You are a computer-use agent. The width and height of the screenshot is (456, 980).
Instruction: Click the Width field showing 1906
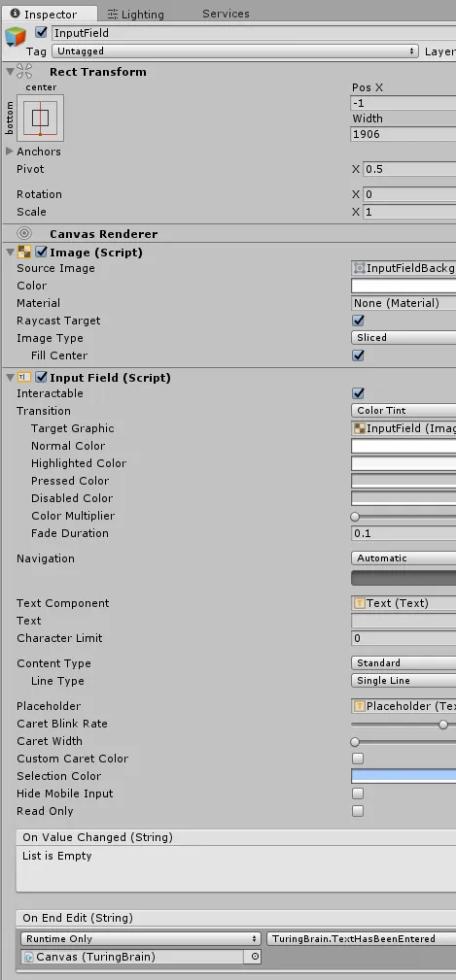click(403, 134)
